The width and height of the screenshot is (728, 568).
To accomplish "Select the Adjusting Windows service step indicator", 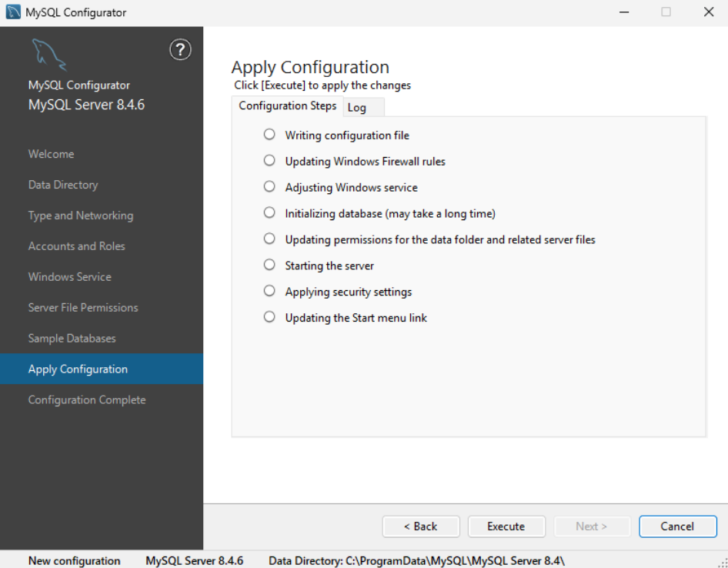I will (269, 186).
